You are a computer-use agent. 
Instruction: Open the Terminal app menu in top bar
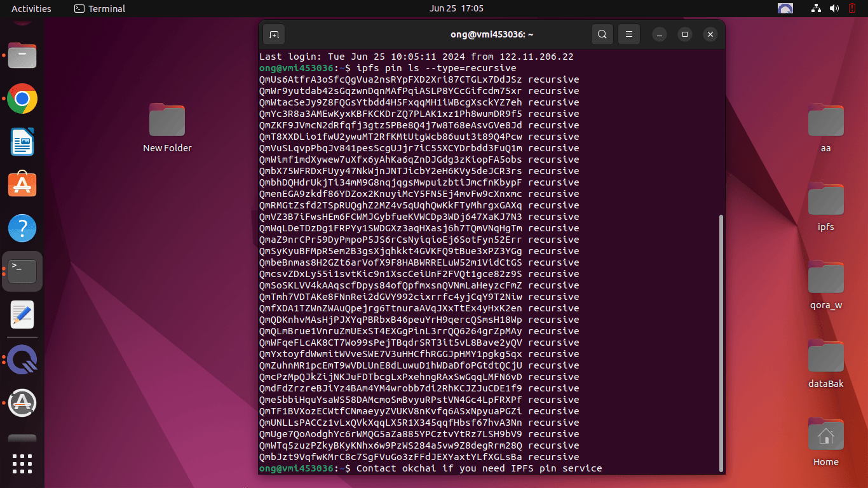(x=100, y=8)
